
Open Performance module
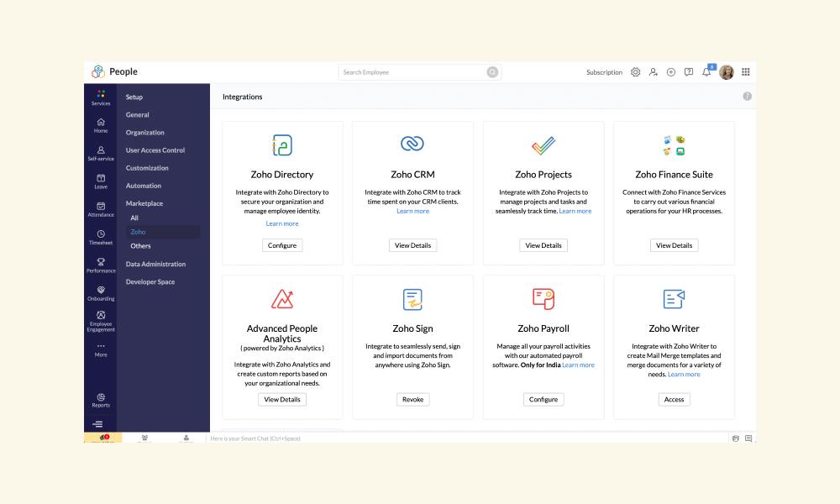point(101,265)
